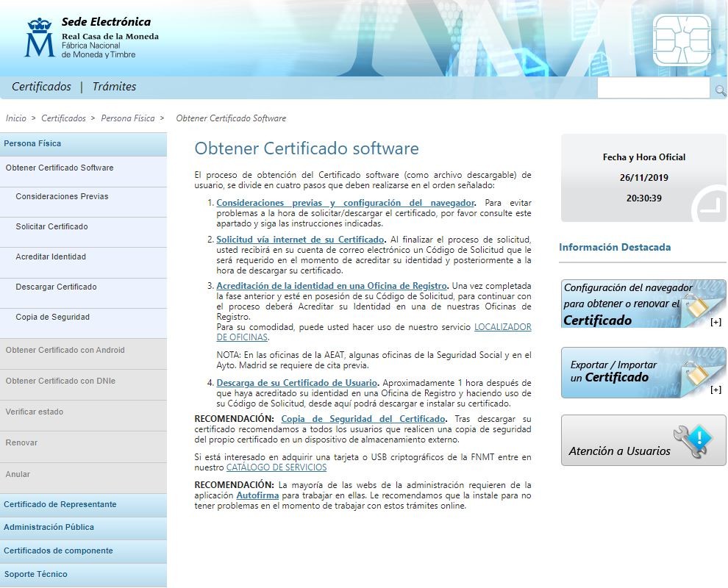
Task: Click the search magnifier icon
Action: click(721, 90)
